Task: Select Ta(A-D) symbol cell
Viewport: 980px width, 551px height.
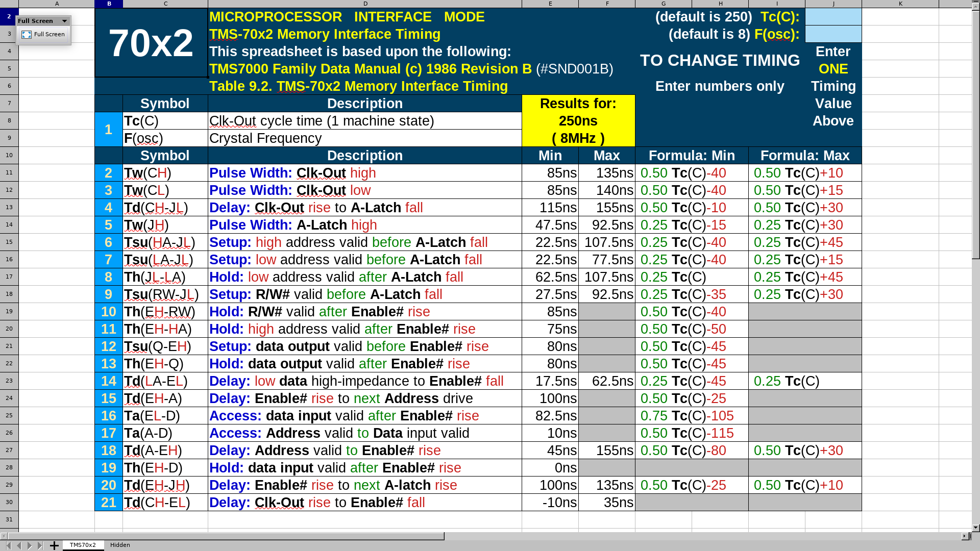Action: pyautogui.click(x=165, y=433)
